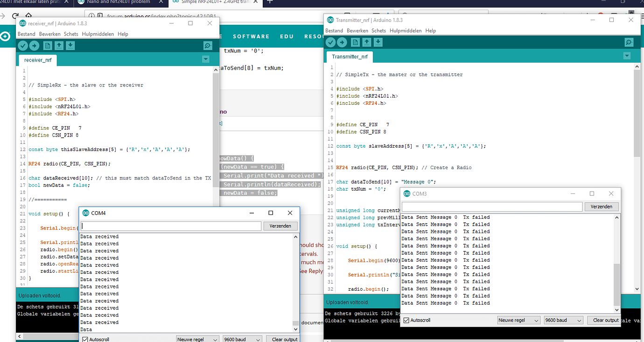Save the Transmitter_nrf sketch using the toolbar icon
Viewport: 644px width, 342px height.
tap(379, 42)
